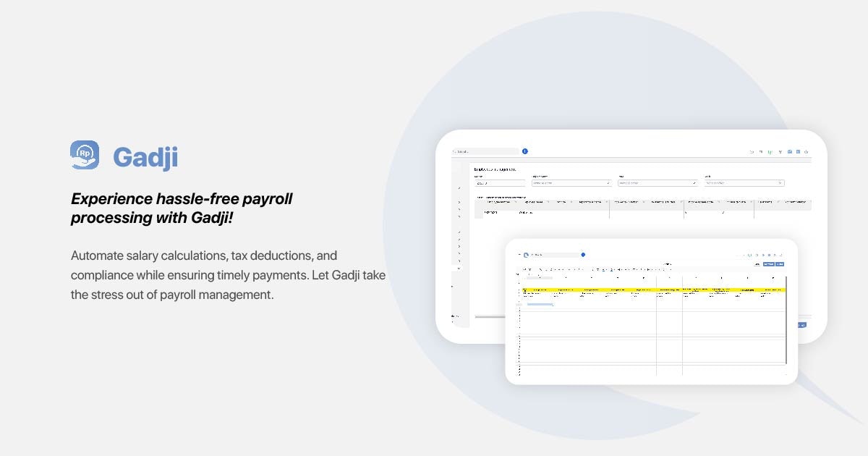The image size is (868, 456).
Task: Click the "Gadji" brand name text
Action: click(x=145, y=157)
